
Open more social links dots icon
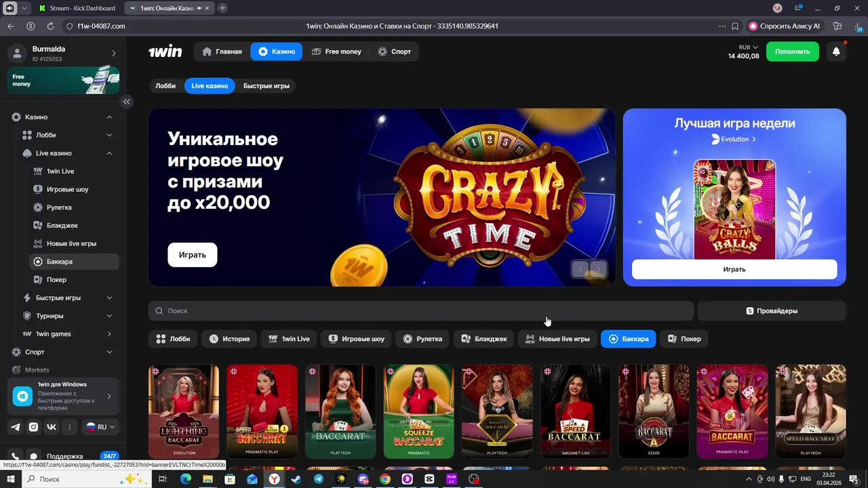coord(69,427)
